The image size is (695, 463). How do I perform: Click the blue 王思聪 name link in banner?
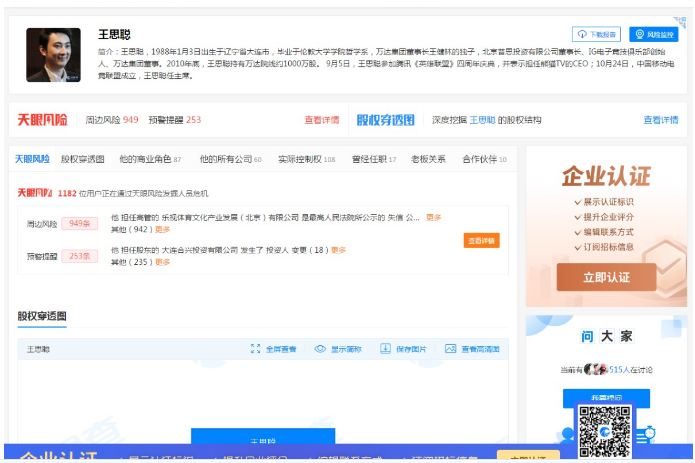pyautogui.click(x=482, y=120)
